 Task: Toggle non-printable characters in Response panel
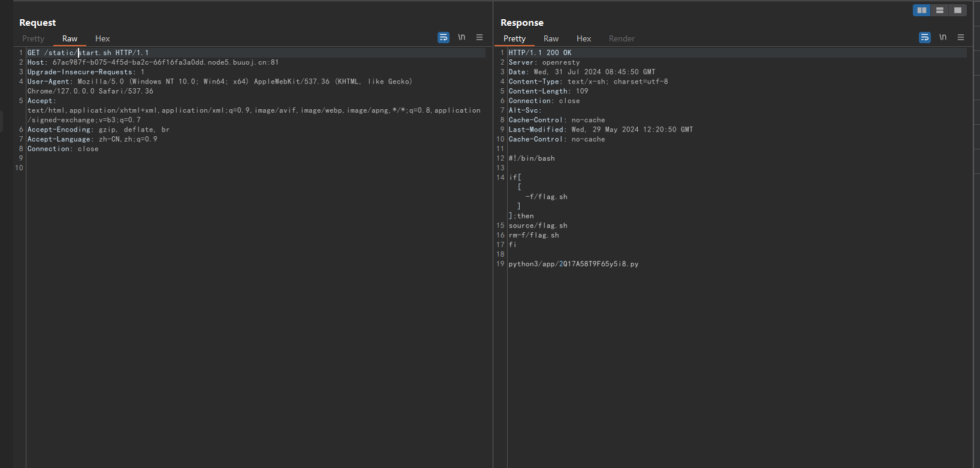(x=943, y=37)
